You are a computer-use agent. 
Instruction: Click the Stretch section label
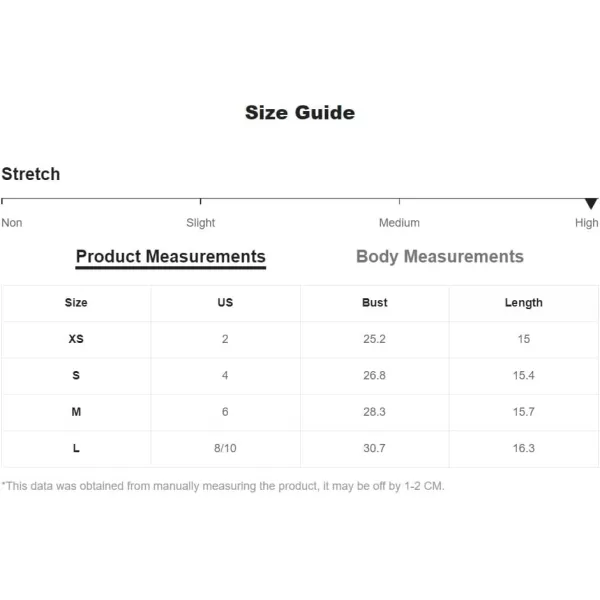[31, 174]
